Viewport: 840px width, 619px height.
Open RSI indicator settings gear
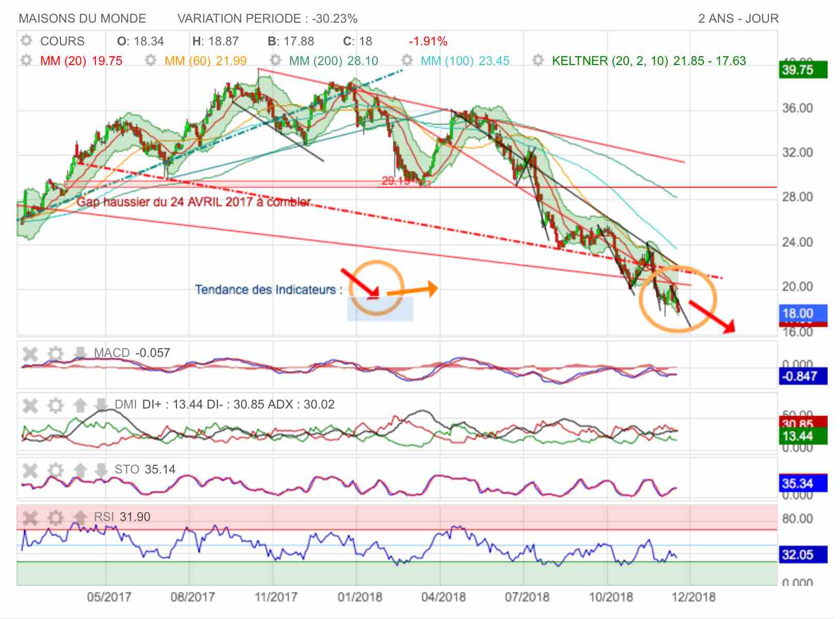point(55,517)
